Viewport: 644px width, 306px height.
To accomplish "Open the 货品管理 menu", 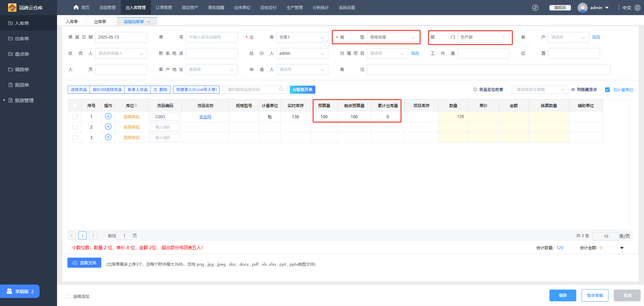I will [x=107, y=8].
